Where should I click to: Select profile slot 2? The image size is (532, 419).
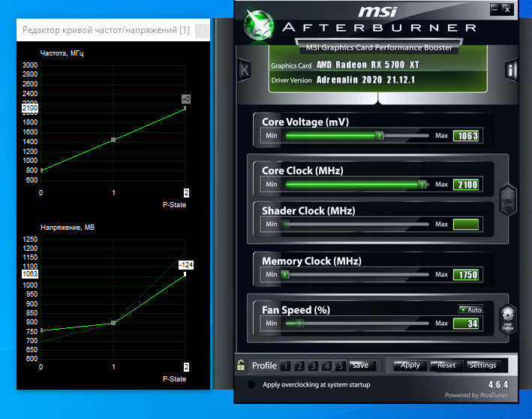299,366
